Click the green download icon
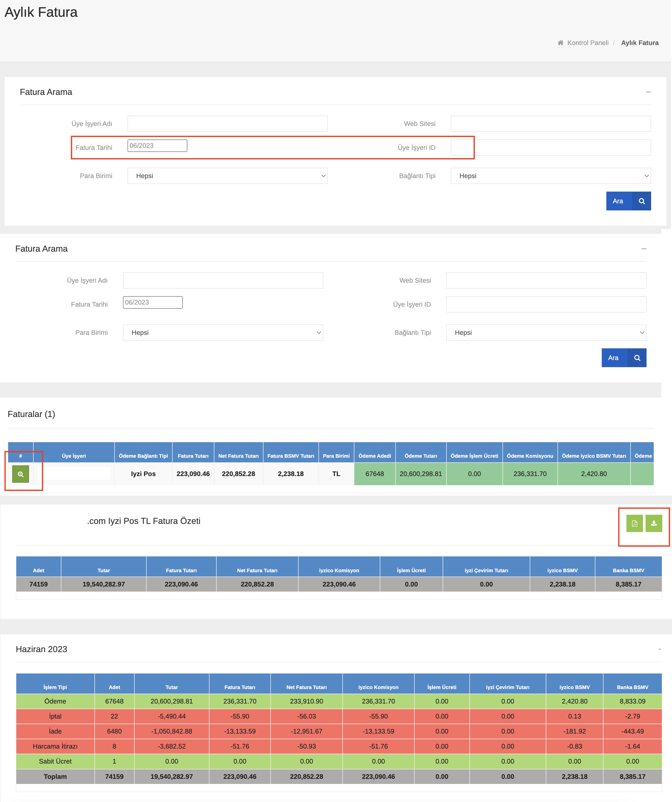Image resolution: width=672 pixels, height=802 pixels. (654, 523)
